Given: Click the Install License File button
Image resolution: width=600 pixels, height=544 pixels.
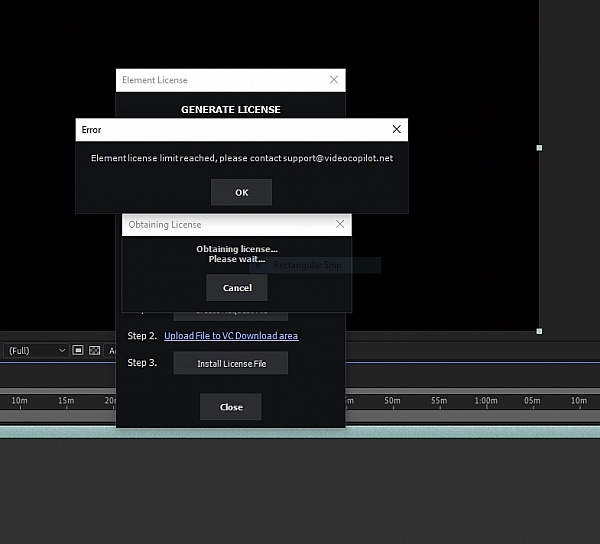Looking at the screenshot, I should point(231,363).
